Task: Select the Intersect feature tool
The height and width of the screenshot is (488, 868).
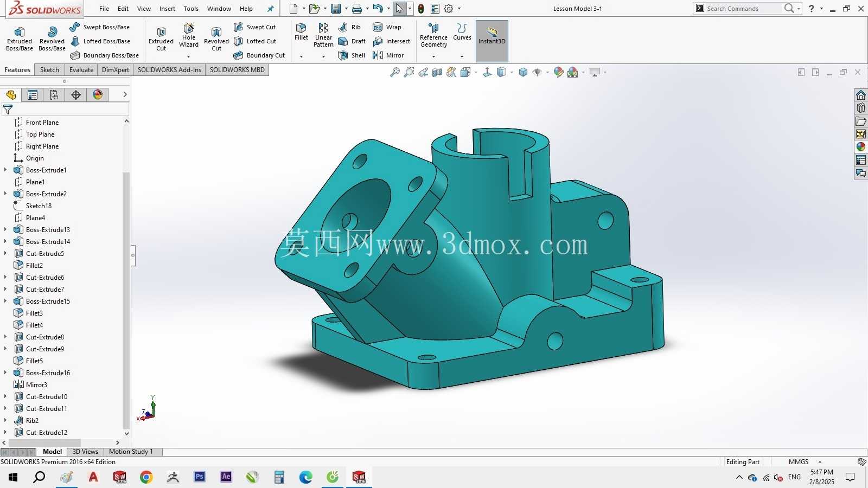Action: pyautogui.click(x=392, y=41)
